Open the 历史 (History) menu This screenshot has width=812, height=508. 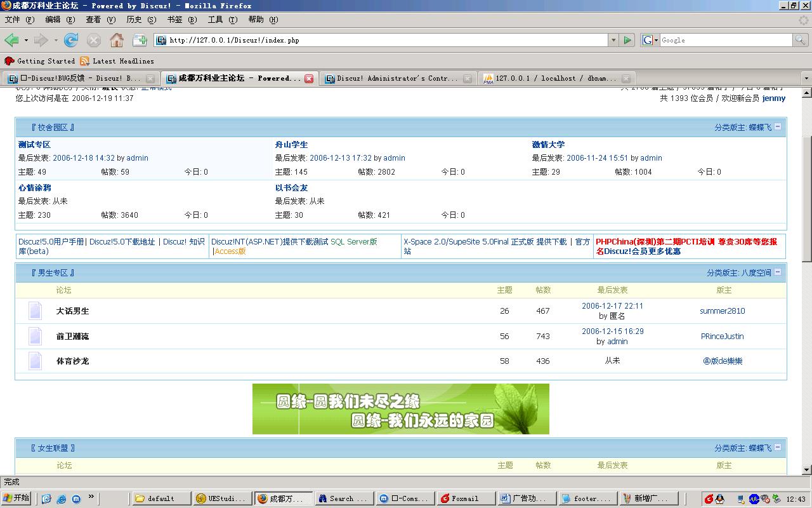(141, 20)
